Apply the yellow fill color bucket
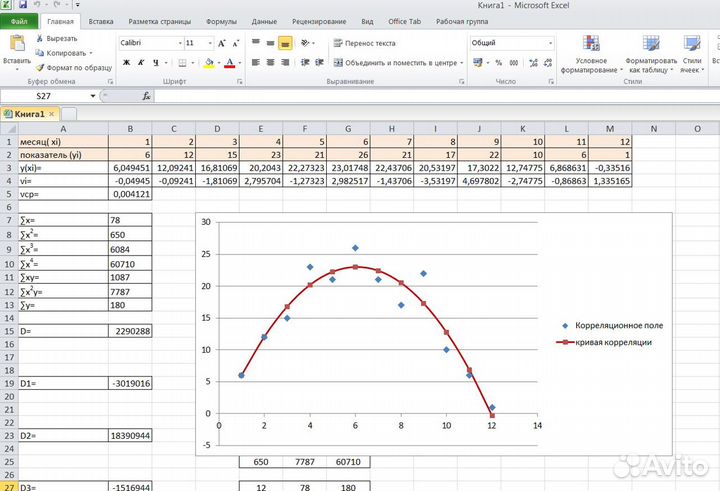This screenshot has height=491, width=720. (x=209, y=62)
